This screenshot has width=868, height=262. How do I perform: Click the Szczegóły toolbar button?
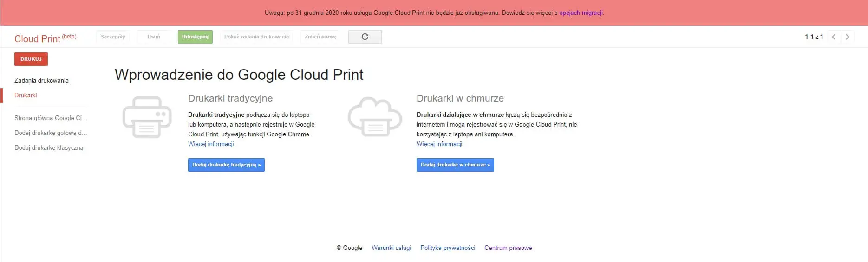113,37
